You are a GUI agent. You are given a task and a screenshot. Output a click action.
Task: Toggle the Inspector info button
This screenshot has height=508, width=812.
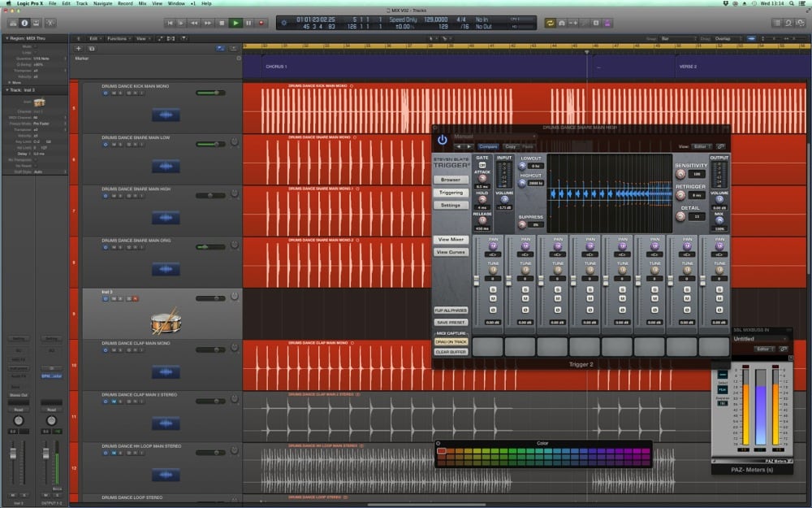[x=24, y=23]
